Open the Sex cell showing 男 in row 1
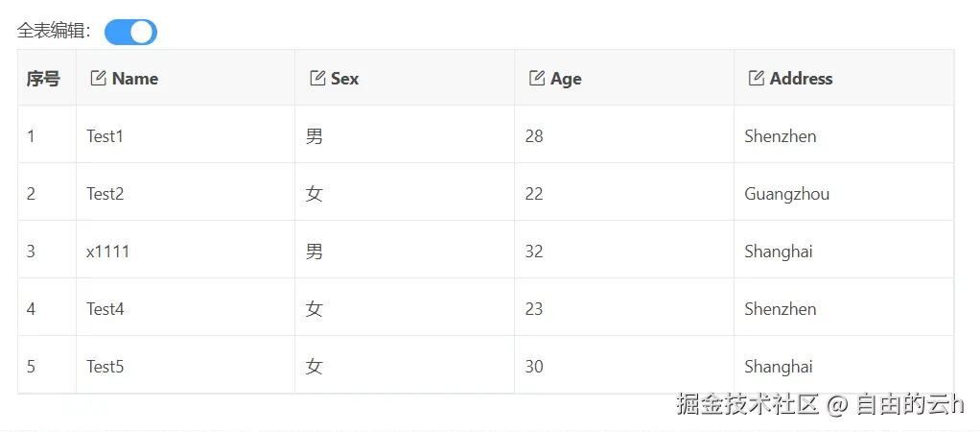Screen dimensions: 980x432 [405, 134]
